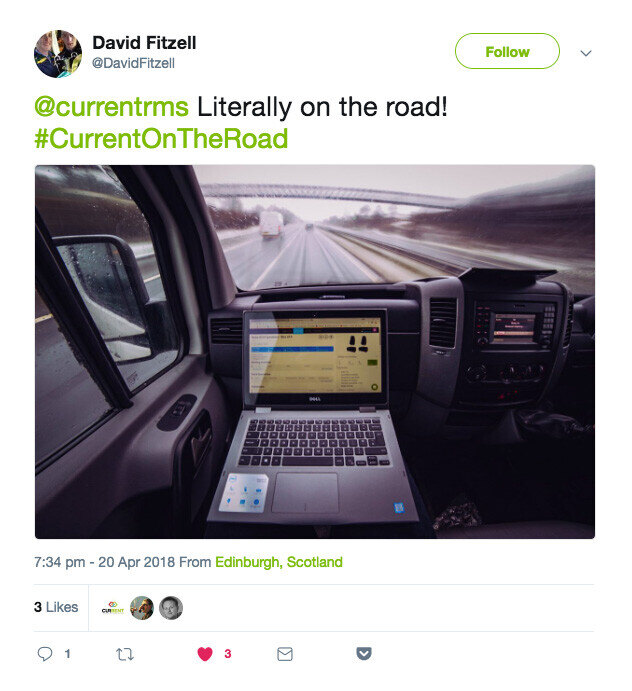Click the reply speech bubble icon

[45, 654]
